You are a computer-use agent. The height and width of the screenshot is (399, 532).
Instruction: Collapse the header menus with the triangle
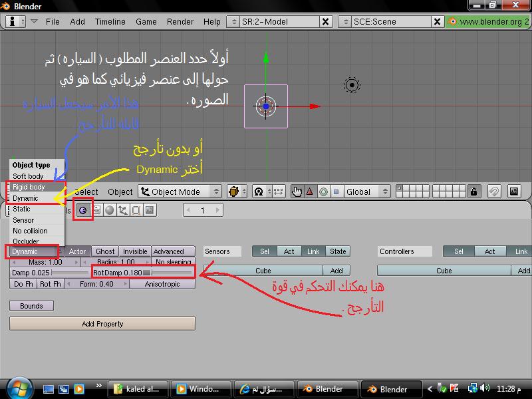34,21
